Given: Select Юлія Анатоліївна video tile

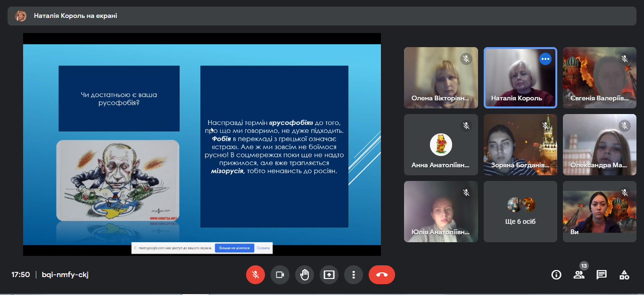Looking at the screenshot, I should pyautogui.click(x=441, y=212).
